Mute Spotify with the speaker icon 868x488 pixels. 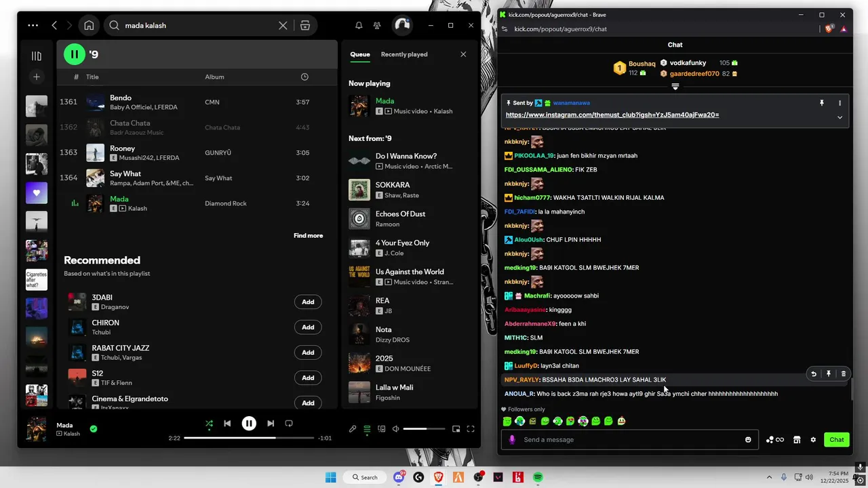pos(395,429)
